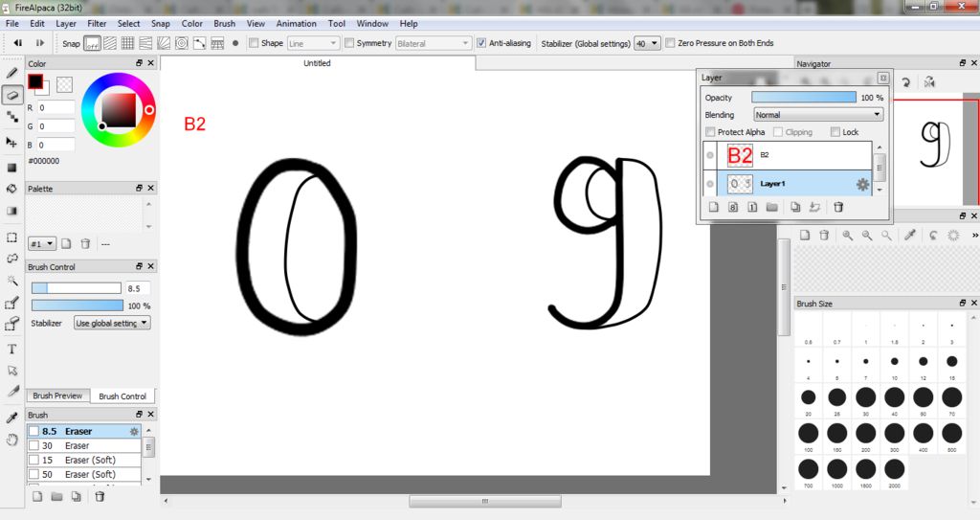The width and height of the screenshot is (980, 520).
Task: Enable concentric circle snap
Action: pyautogui.click(x=182, y=43)
